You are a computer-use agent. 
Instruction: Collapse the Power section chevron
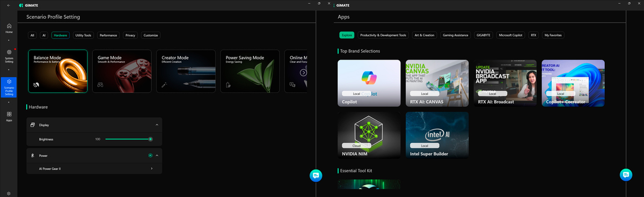tap(157, 156)
